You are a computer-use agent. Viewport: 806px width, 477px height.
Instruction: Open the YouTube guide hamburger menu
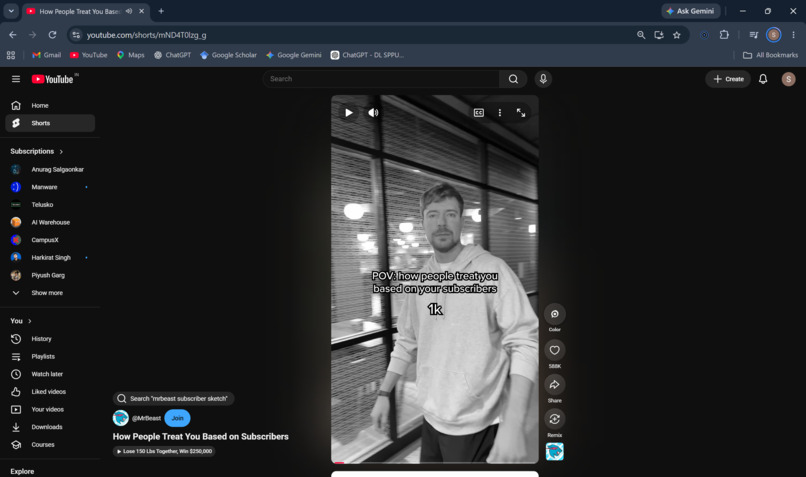click(x=16, y=79)
